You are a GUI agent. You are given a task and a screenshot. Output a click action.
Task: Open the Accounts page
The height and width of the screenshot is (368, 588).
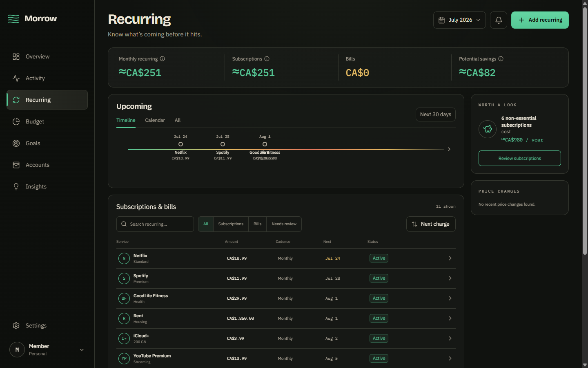click(47, 165)
